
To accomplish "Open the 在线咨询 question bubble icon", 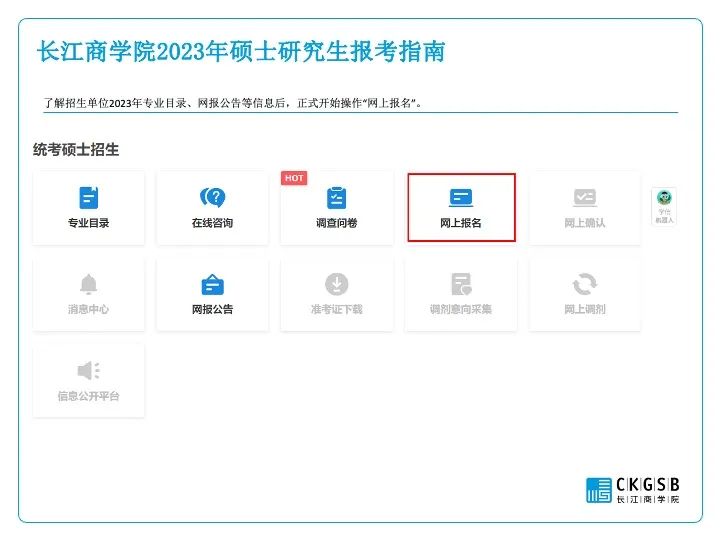I will coord(213,197).
